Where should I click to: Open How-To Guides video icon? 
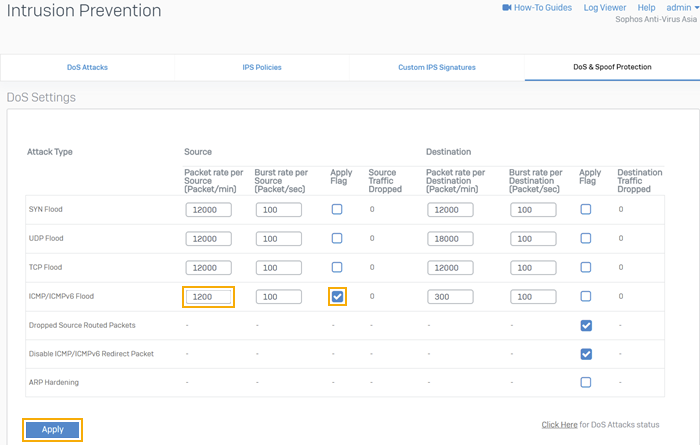click(x=506, y=8)
